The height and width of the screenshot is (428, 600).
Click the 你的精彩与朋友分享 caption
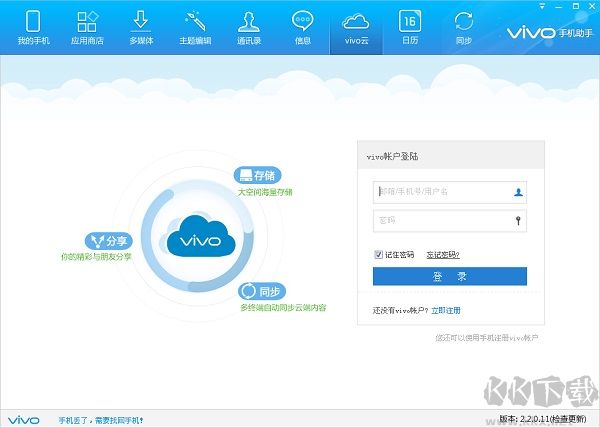(x=96, y=257)
